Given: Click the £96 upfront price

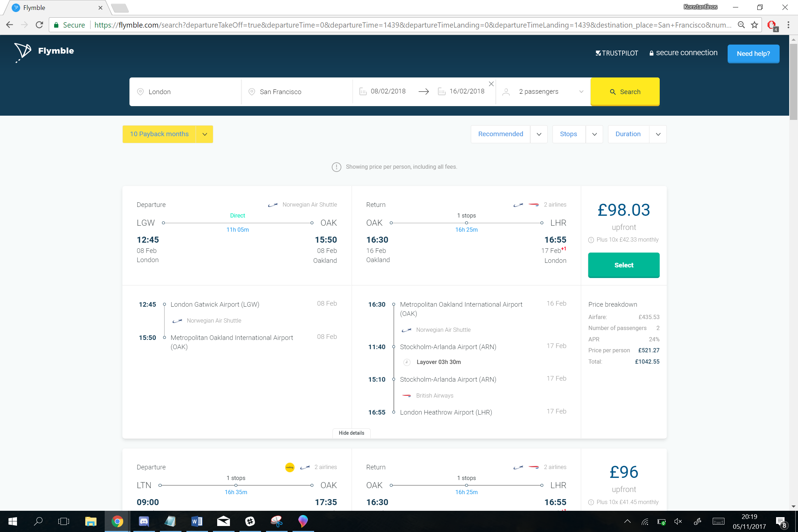Looking at the screenshot, I should [x=624, y=472].
